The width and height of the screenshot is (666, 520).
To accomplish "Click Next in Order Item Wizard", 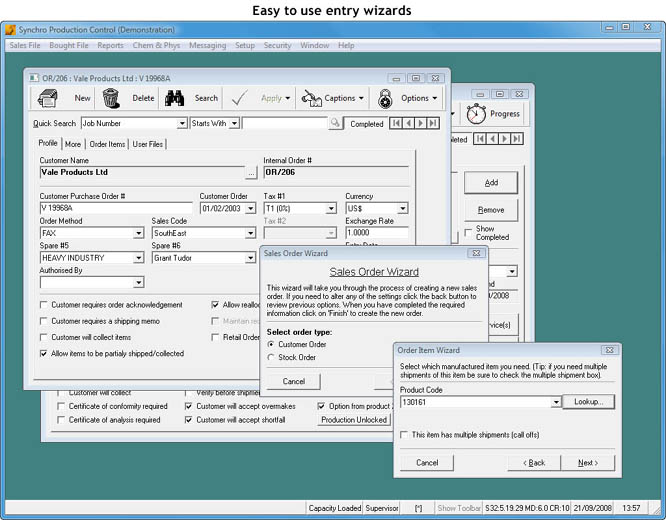I will 588,463.
